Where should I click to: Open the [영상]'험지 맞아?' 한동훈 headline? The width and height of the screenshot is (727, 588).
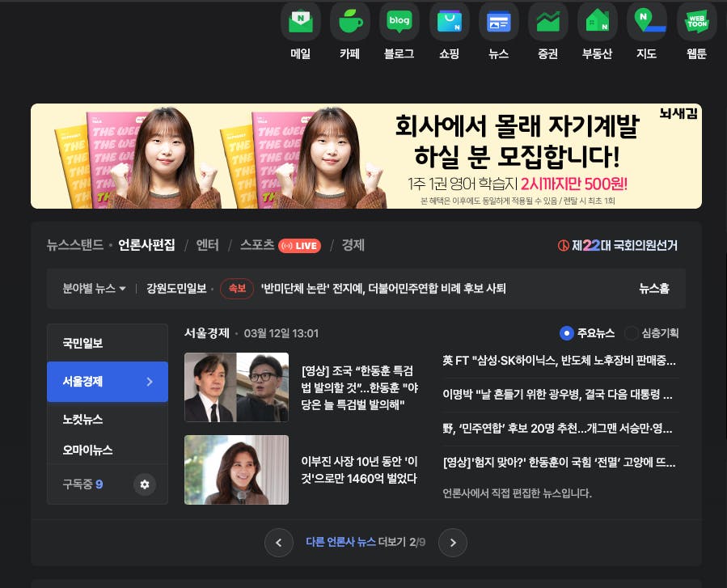coord(559,463)
